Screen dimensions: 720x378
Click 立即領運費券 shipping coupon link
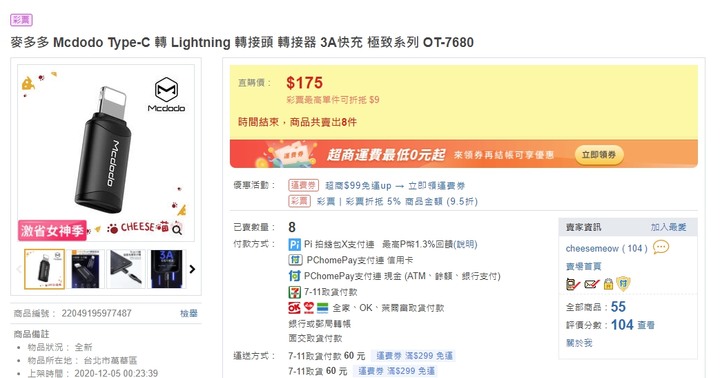[436, 186]
